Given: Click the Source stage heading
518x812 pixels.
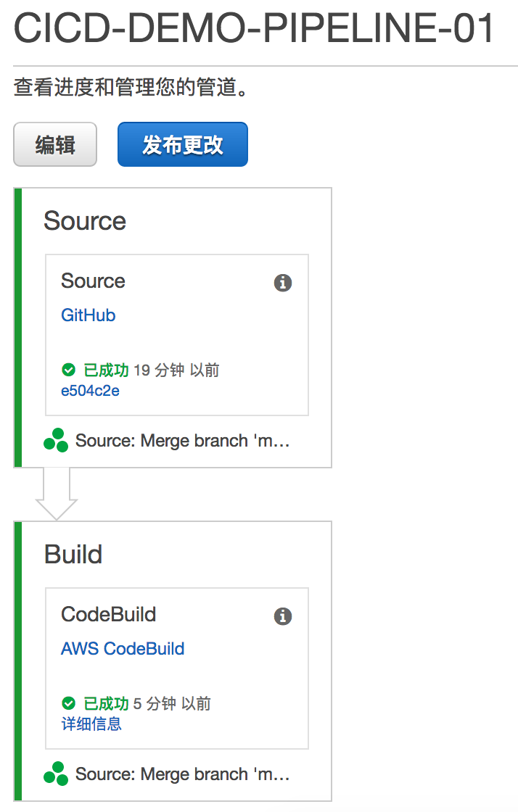Looking at the screenshot, I should (x=85, y=221).
